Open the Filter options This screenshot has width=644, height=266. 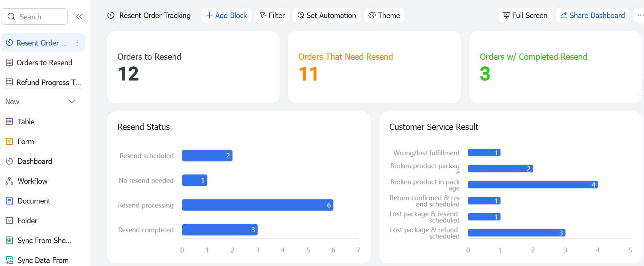pos(272,15)
